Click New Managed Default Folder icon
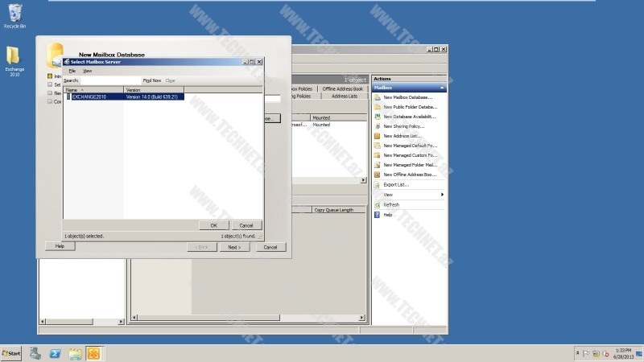Viewport: 644px width, 362px height. [377, 146]
